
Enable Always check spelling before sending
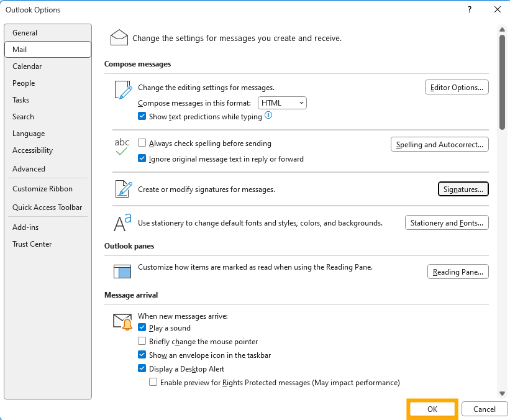point(142,143)
